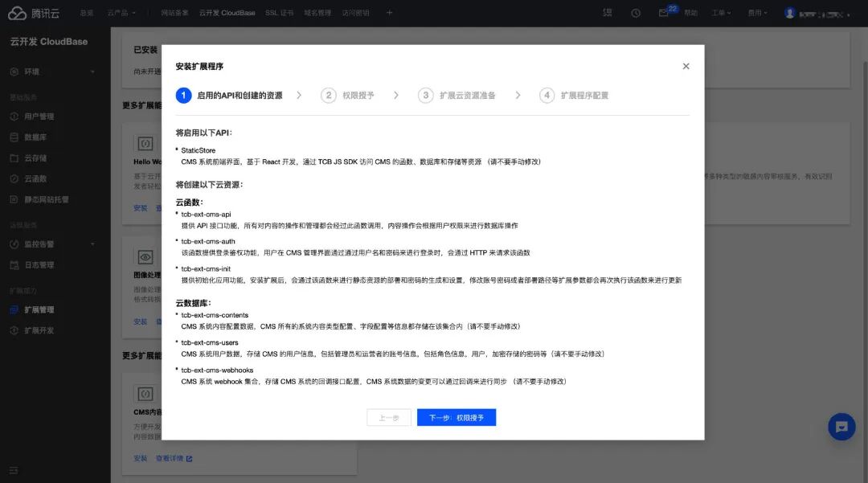Click the Hello World extension card icon

pos(145,144)
